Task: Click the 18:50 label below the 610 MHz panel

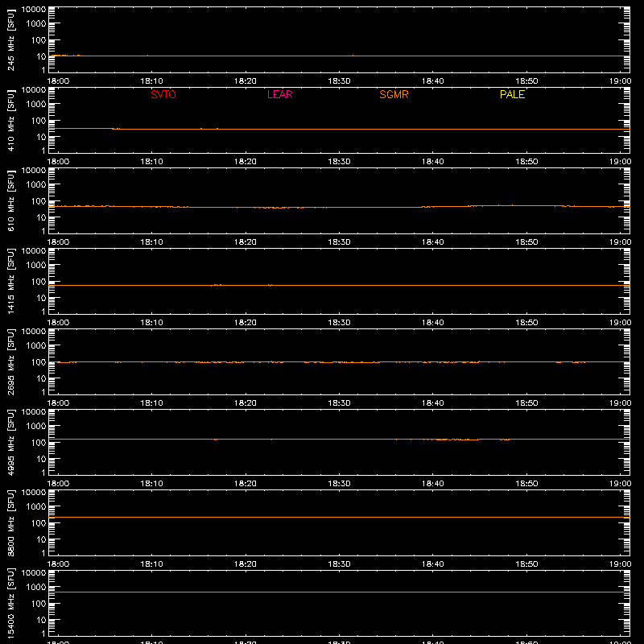Action: 526,242
